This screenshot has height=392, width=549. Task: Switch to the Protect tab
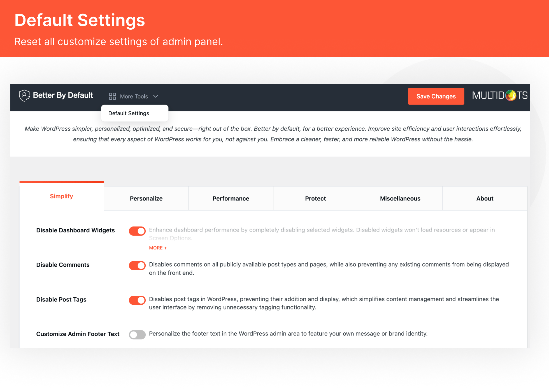click(x=315, y=198)
